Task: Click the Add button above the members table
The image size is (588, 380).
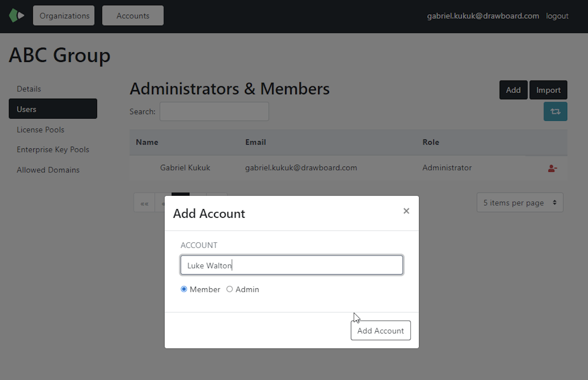Action: point(513,89)
